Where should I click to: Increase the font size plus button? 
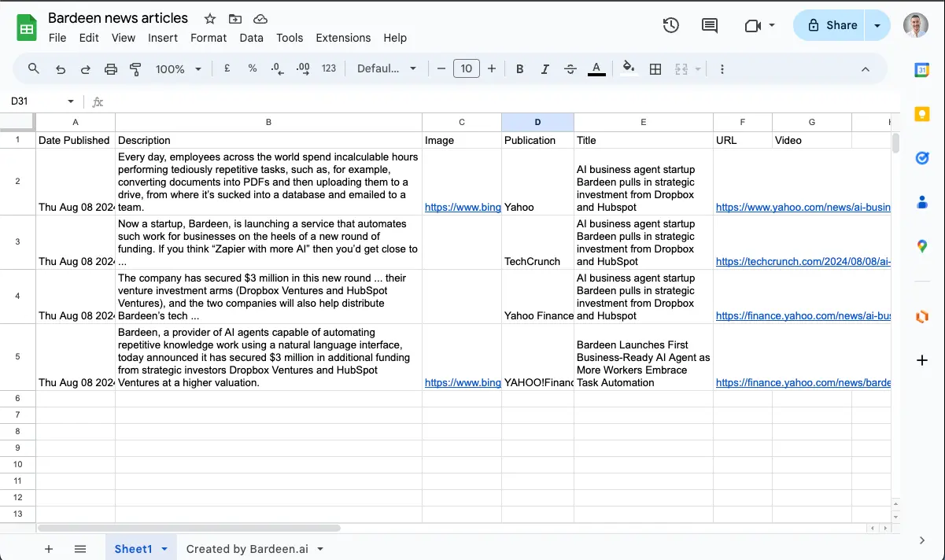point(492,69)
